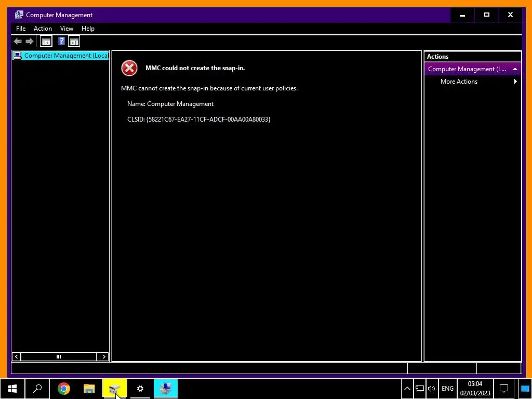Open File Explorer from the taskbar
Viewport: 532px width, 399px height.
click(x=89, y=389)
